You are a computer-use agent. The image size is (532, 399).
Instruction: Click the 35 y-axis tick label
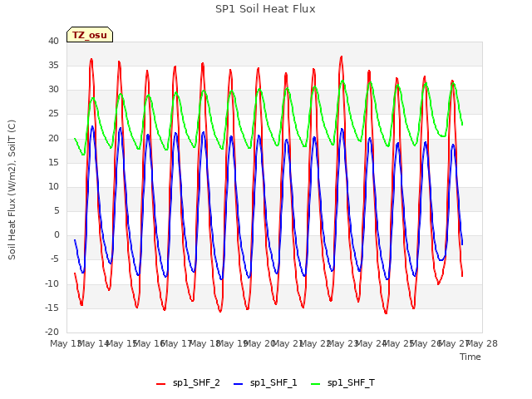(x=53, y=65)
